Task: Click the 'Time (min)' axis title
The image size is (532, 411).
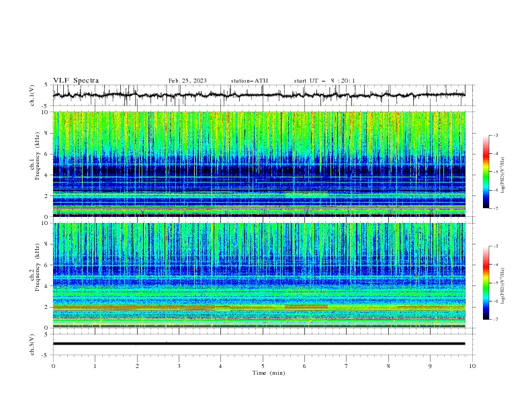Action: (x=269, y=373)
